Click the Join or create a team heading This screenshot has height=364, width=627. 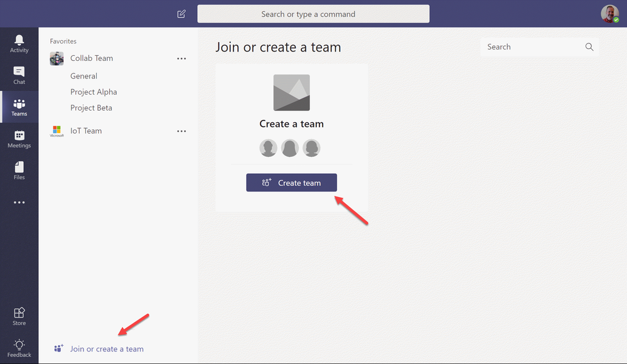[x=278, y=47]
